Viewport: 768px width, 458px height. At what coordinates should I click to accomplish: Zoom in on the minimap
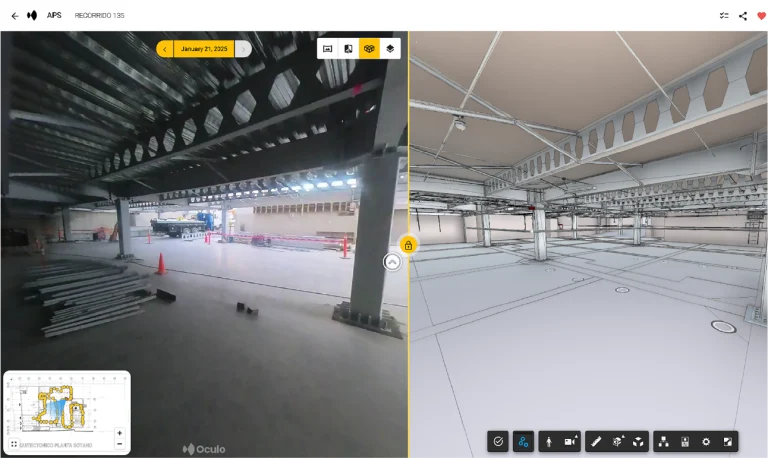(x=120, y=433)
